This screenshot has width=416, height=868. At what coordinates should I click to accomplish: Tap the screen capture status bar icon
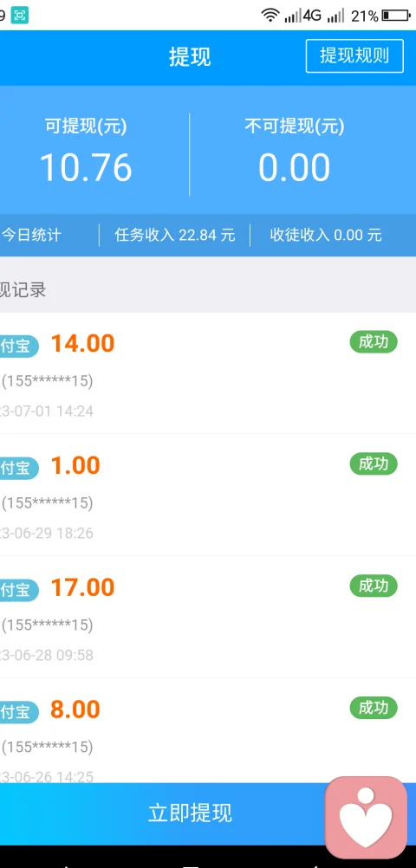tap(20, 16)
